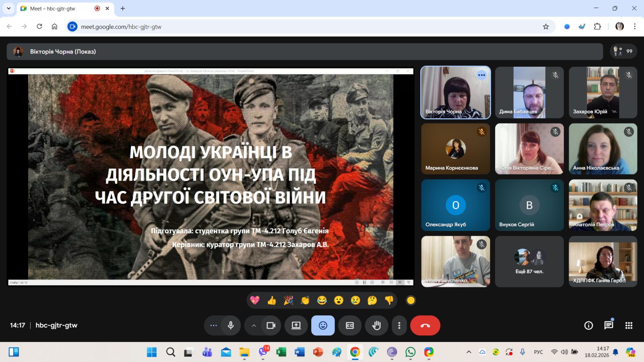Open meeting details info icon

click(x=588, y=325)
